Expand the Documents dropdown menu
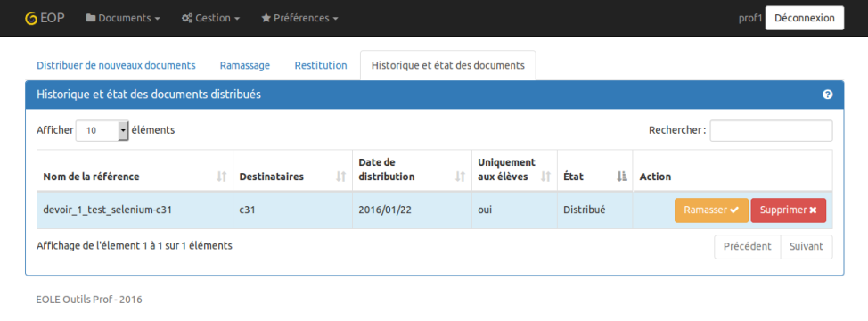This screenshot has width=868, height=321. tap(123, 18)
